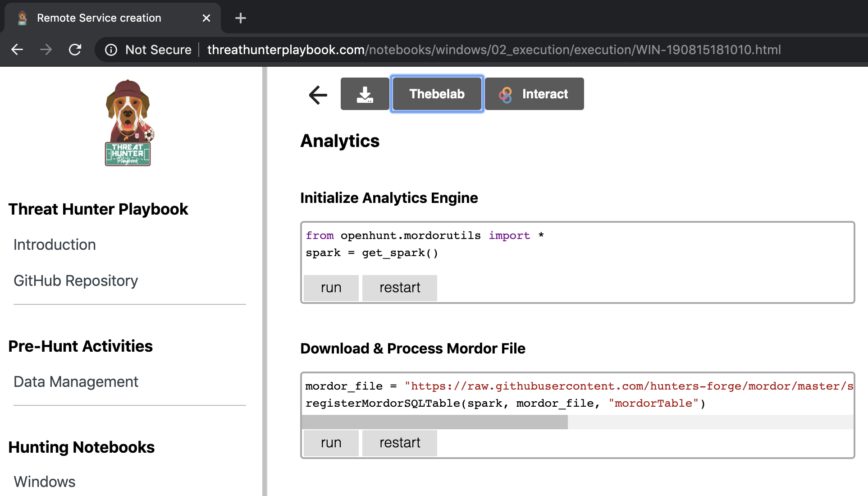Image resolution: width=868 pixels, height=496 pixels.
Task: Click the Threat Hunter Playbook dog logo
Action: point(128,123)
